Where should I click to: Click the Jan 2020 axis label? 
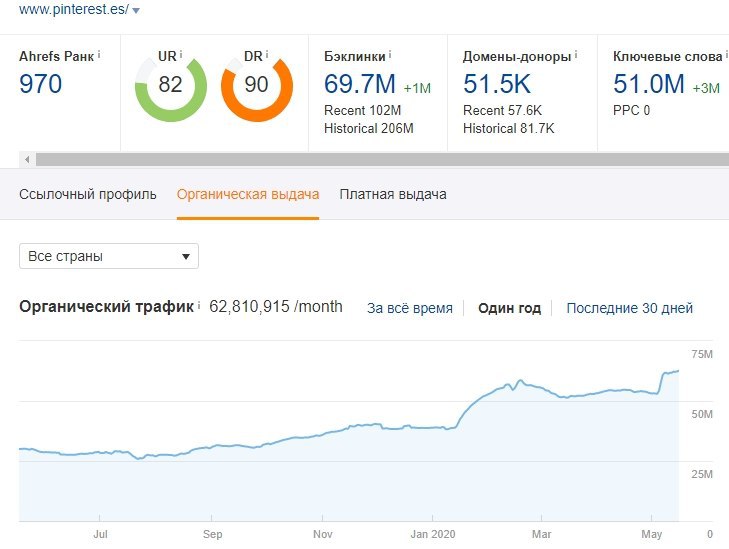(x=432, y=535)
